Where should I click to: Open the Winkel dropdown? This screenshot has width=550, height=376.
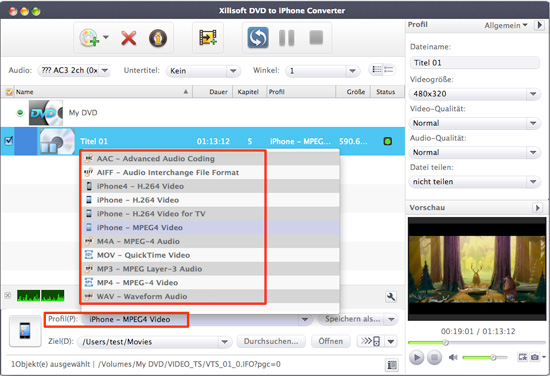[323, 71]
